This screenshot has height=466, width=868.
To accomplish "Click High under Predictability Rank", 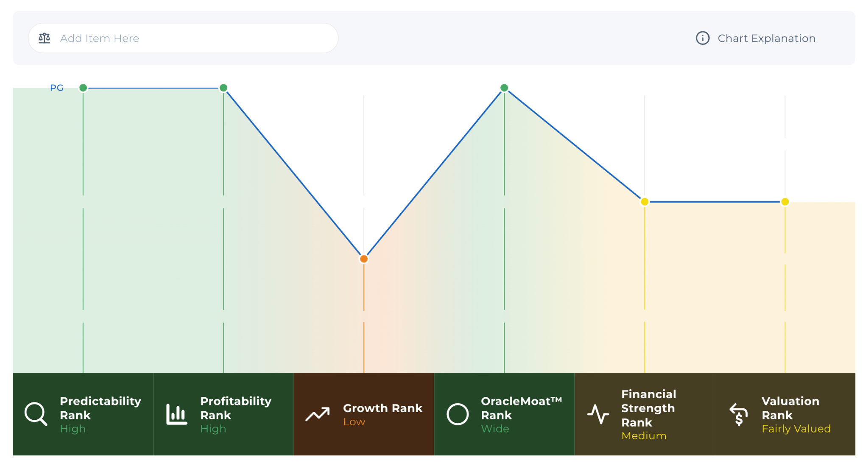I will pos(73,429).
